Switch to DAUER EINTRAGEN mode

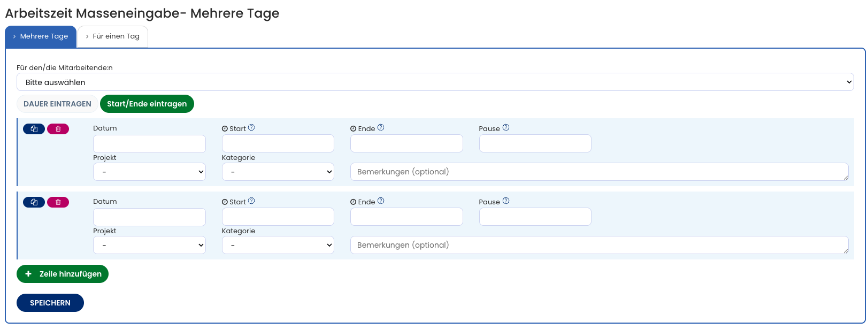coord(57,104)
